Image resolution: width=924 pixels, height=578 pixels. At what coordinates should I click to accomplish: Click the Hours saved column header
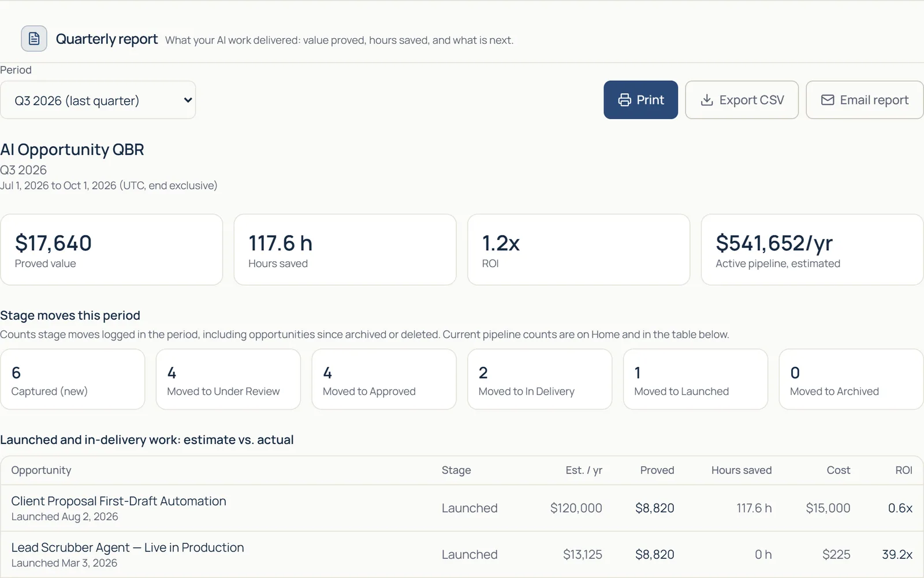tap(742, 470)
